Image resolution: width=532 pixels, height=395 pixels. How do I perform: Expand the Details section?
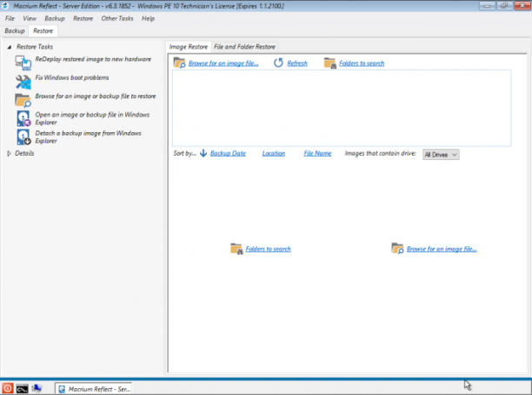click(x=10, y=153)
